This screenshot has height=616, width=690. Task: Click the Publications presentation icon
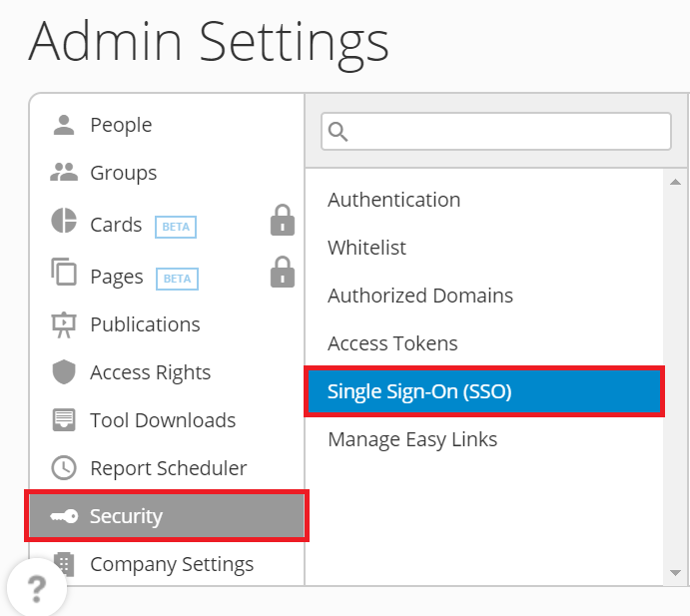(x=64, y=324)
